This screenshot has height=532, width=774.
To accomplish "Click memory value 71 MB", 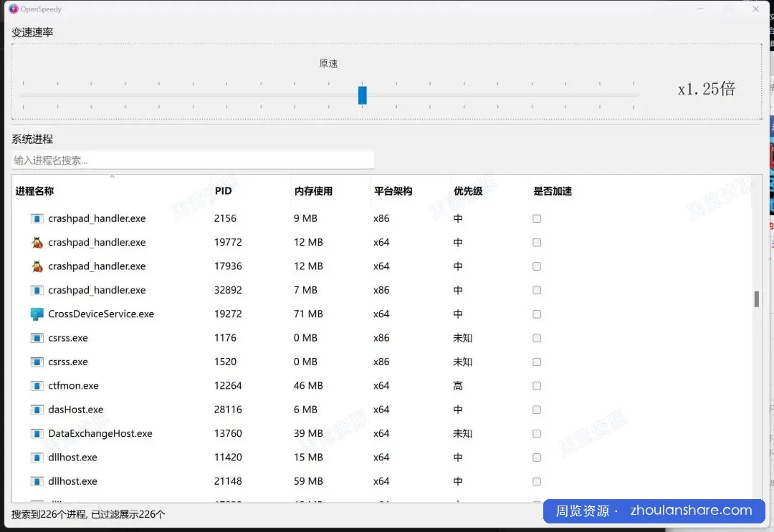I will click(x=308, y=314).
